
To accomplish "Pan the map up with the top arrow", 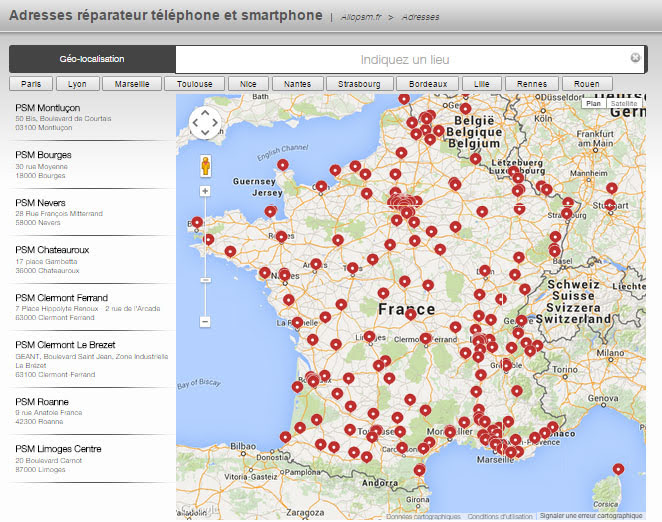I will click(205, 113).
